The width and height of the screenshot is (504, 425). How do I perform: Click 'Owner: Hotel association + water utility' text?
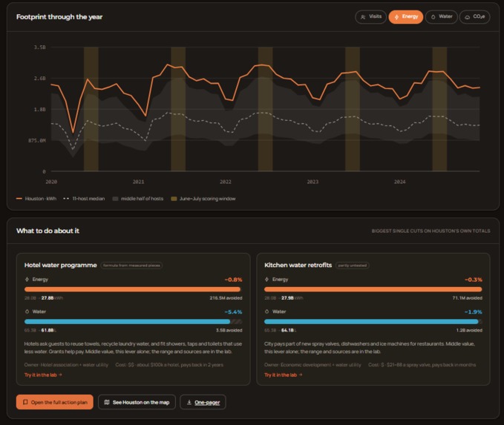point(66,365)
